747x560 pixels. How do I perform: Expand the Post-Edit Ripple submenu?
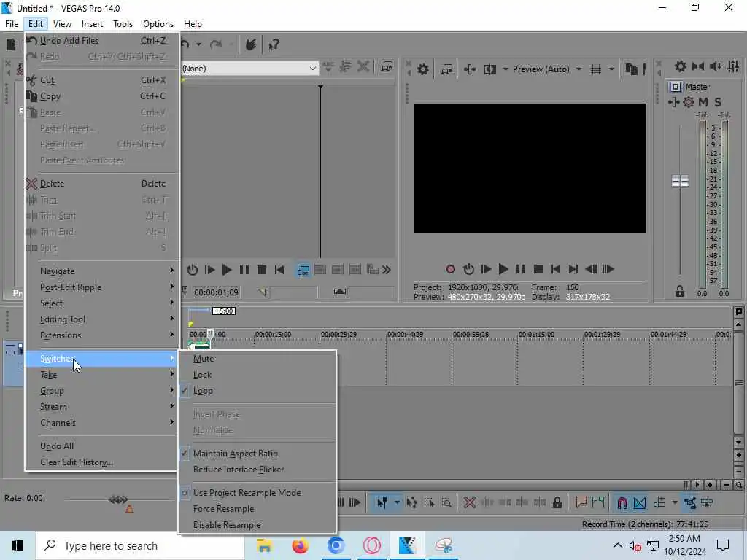pyautogui.click(x=101, y=287)
